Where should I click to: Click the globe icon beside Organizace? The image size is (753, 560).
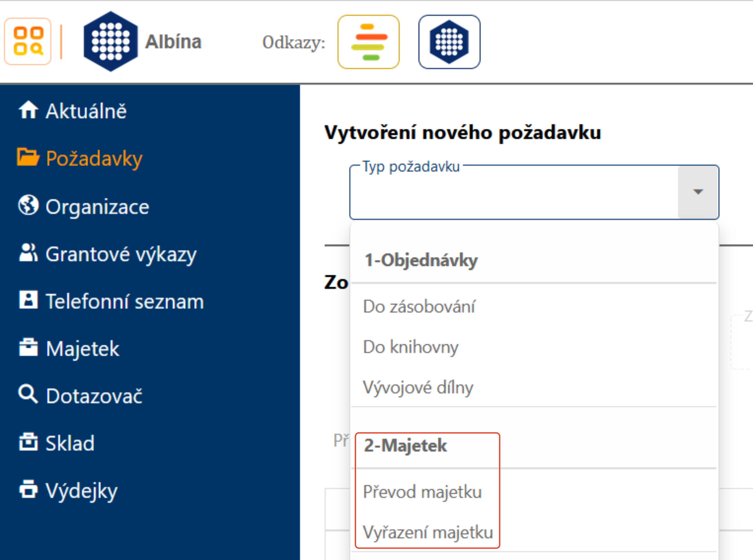click(28, 205)
